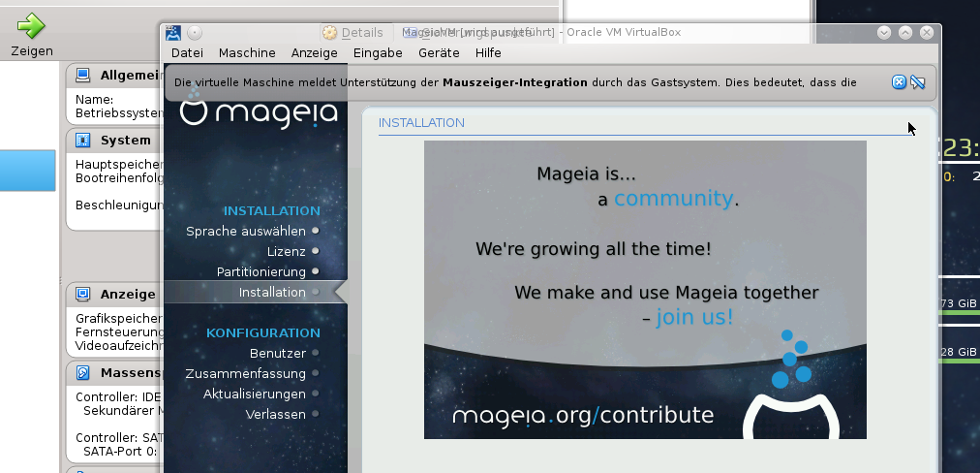Click the round pin button in VM title bar

[195, 33]
